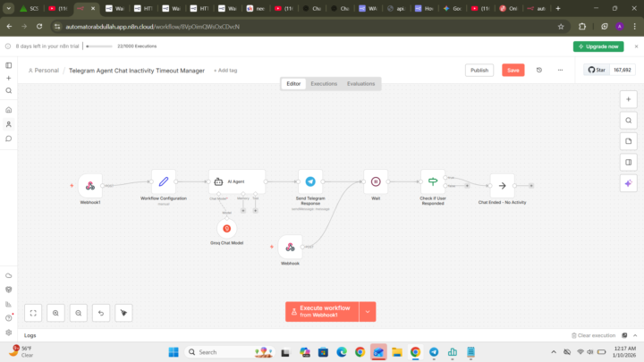
Task: Switch to the Evaluations tab
Action: [x=361, y=84]
